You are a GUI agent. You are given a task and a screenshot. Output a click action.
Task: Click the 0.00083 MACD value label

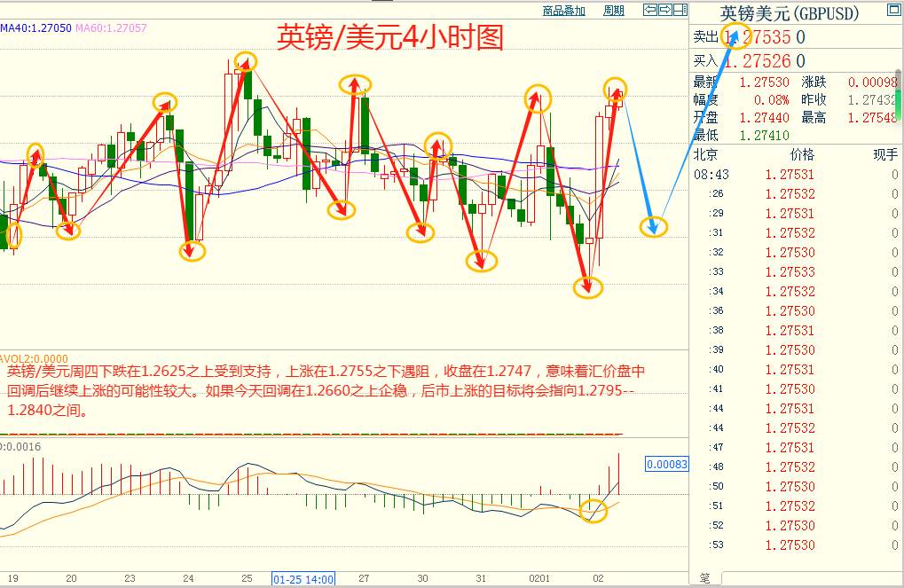(x=667, y=464)
